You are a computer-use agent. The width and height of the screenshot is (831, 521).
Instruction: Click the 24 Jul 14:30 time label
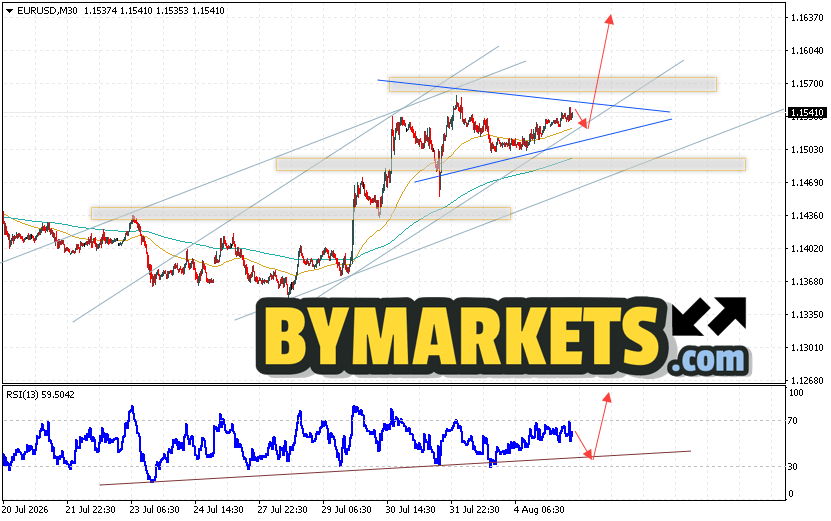pyautogui.click(x=218, y=510)
